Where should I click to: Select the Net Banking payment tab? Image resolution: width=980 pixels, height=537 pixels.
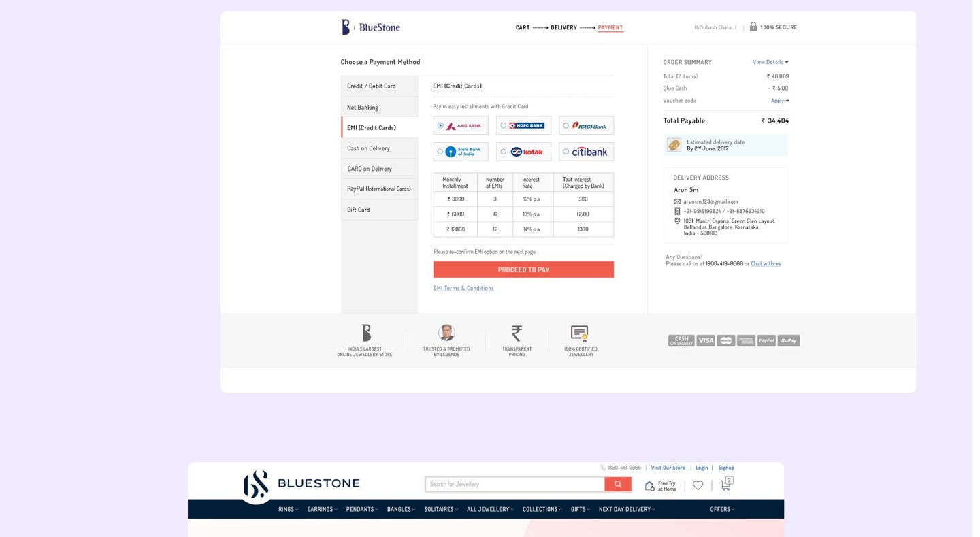pos(380,108)
